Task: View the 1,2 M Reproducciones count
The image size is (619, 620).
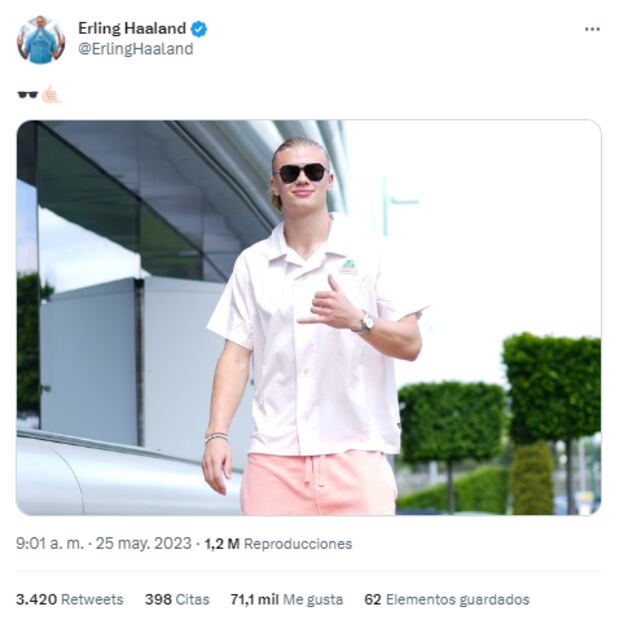Action: pyautogui.click(x=278, y=544)
